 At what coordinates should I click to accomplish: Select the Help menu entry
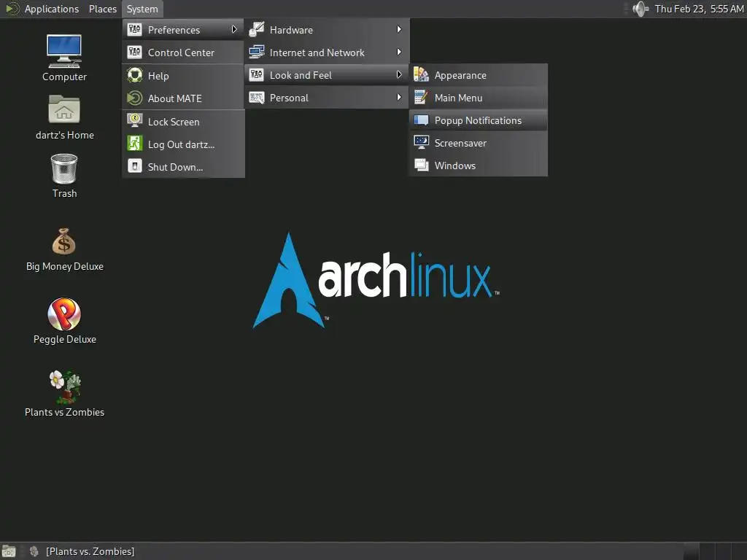pyautogui.click(x=183, y=76)
